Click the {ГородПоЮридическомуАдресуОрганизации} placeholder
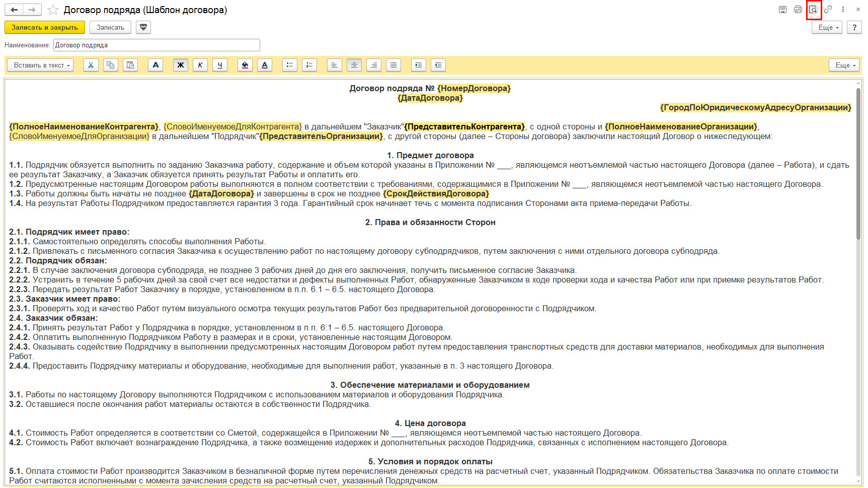The height and width of the screenshot is (488, 868). [x=755, y=107]
